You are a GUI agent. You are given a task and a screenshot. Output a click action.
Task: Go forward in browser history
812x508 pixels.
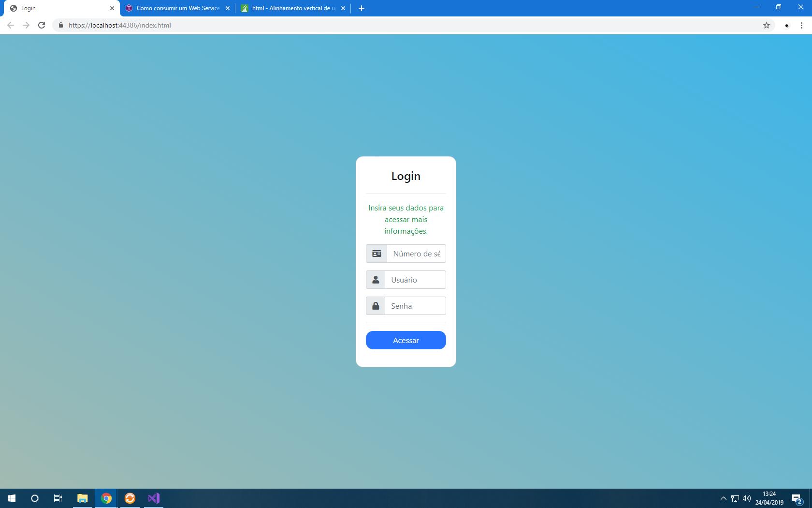coord(26,25)
